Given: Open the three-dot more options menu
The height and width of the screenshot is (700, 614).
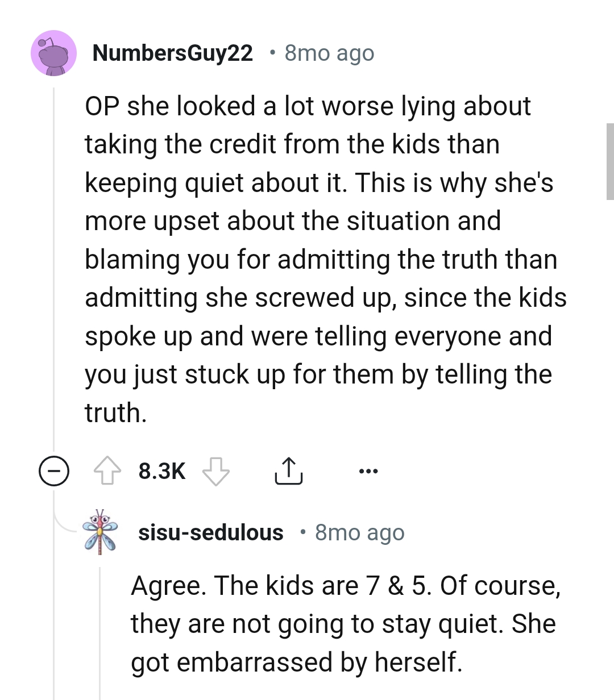Looking at the screenshot, I should click(x=368, y=471).
